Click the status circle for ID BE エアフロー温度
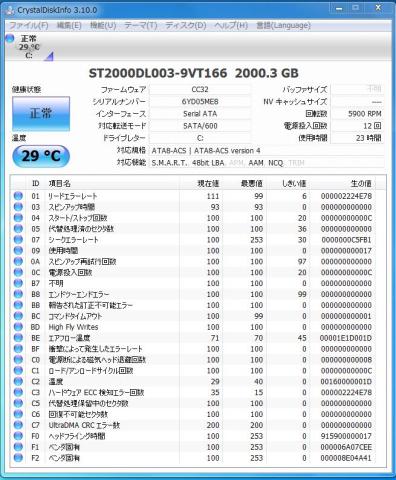The image size is (396, 480). 18,338
